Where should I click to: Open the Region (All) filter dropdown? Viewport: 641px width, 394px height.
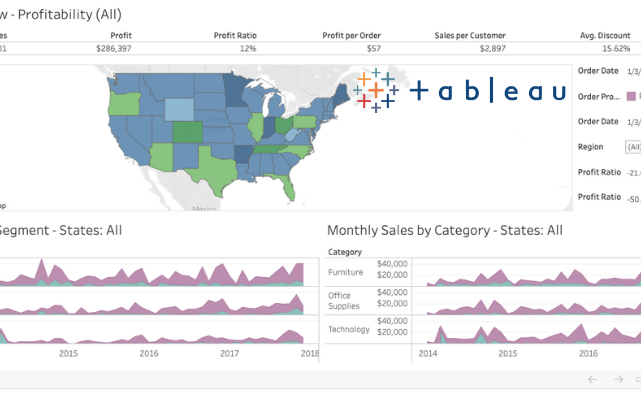(633, 147)
